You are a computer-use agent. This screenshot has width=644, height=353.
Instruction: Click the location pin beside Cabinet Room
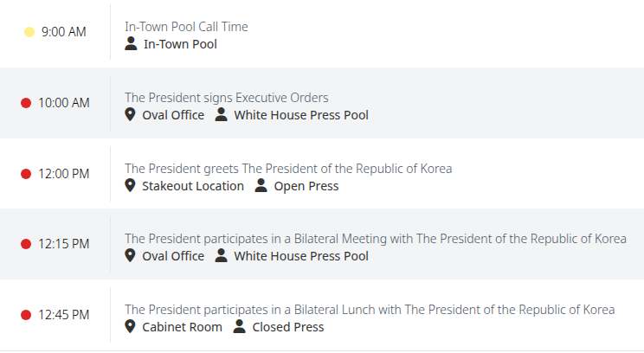130,327
